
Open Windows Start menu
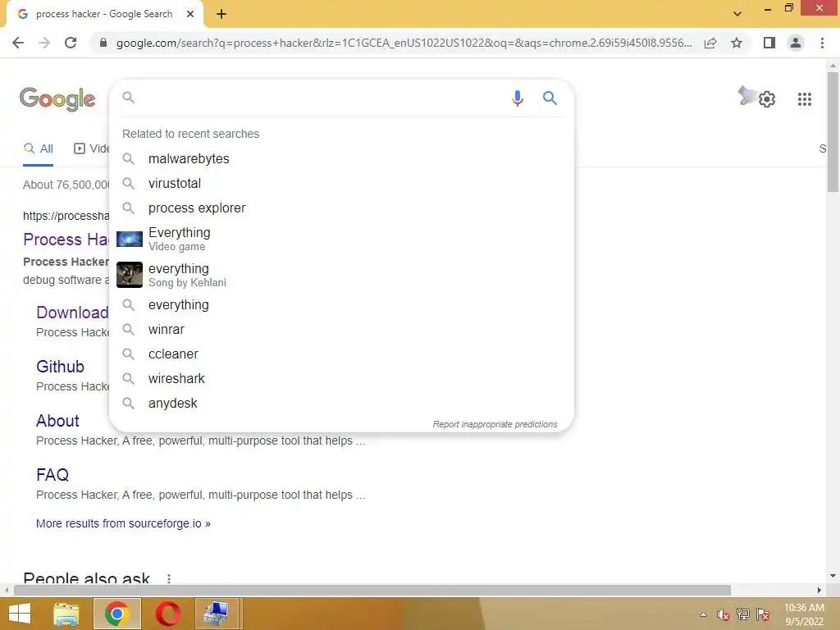point(20,614)
